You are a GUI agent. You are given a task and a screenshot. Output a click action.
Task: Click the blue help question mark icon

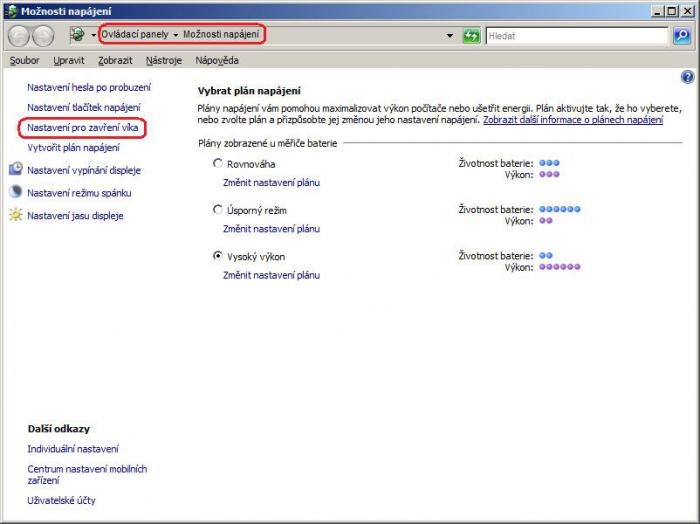[x=687, y=77]
